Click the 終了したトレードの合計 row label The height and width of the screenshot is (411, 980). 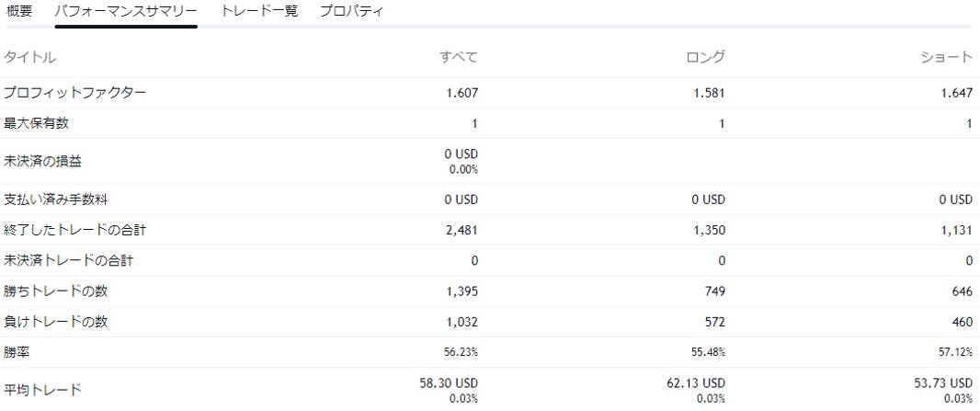74,231
